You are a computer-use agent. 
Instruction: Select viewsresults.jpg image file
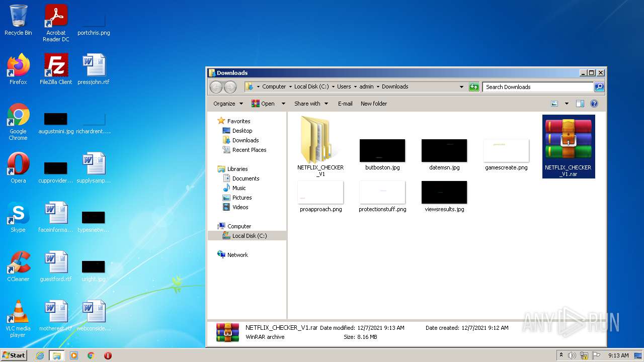[x=444, y=197]
